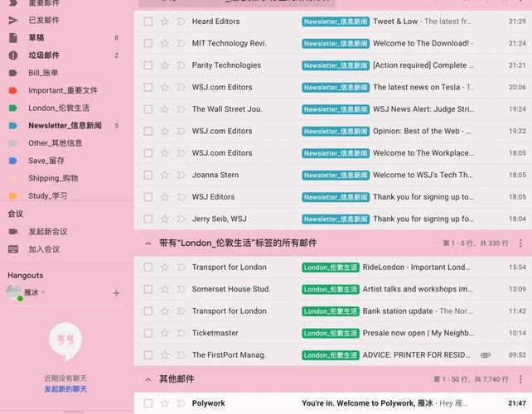Star the Heard Editors email
Image resolution: width=532 pixels, height=414 pixels.
click(x=165, y=22)
